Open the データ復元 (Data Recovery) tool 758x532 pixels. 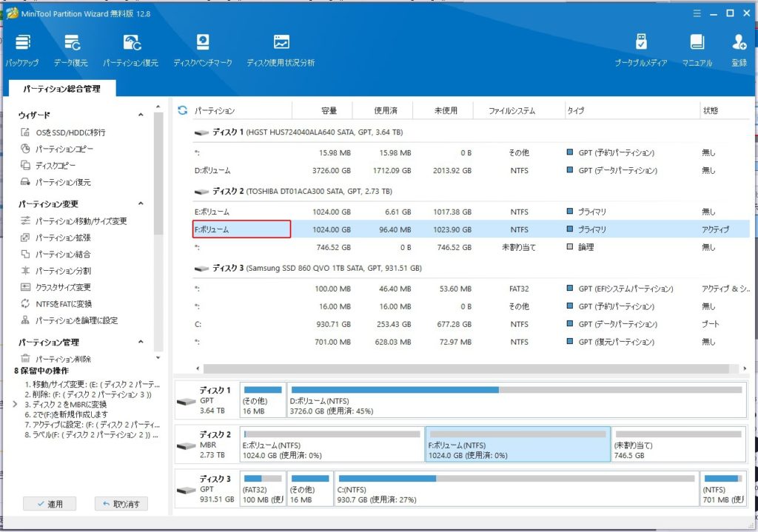tap(71, 50)
